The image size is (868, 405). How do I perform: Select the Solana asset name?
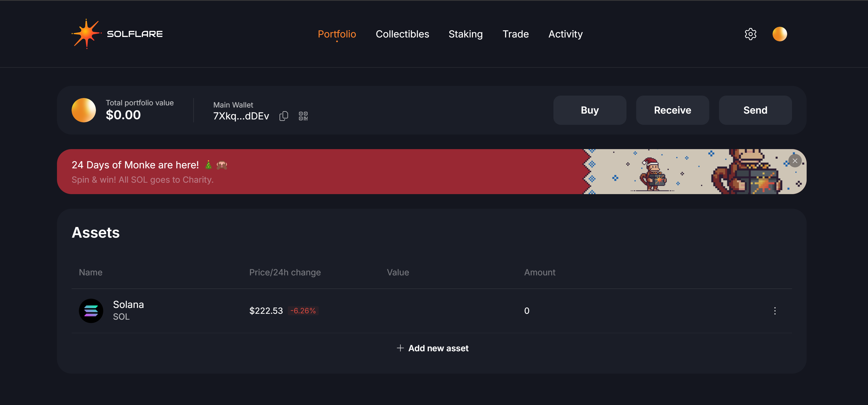pos(128,304)
